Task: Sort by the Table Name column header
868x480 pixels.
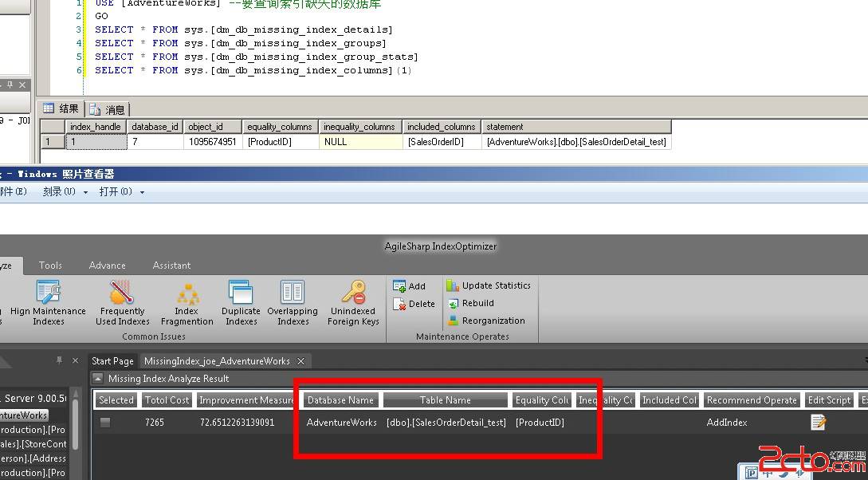Action: pos(443,399)
